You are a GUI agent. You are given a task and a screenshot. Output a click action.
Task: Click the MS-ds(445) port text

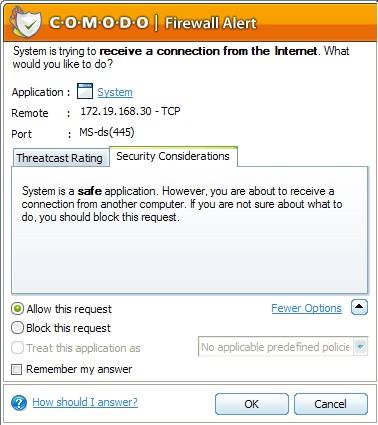[107, 132]
